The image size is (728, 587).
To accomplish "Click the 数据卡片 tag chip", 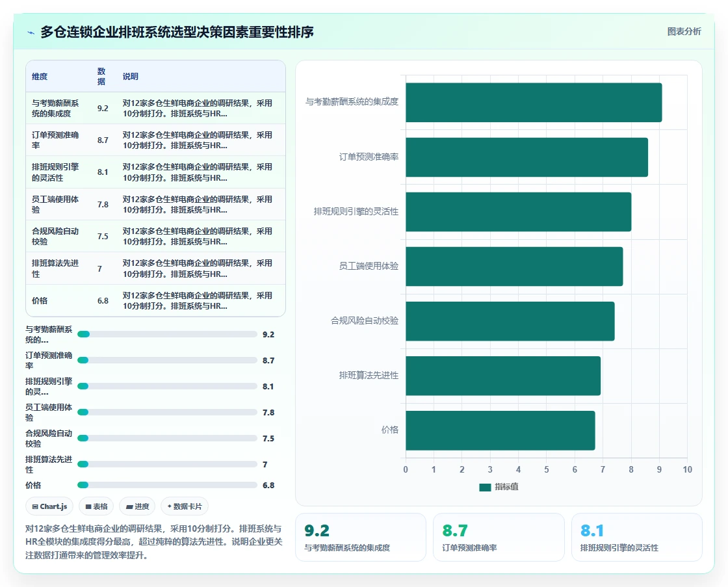I will (185, 506).
